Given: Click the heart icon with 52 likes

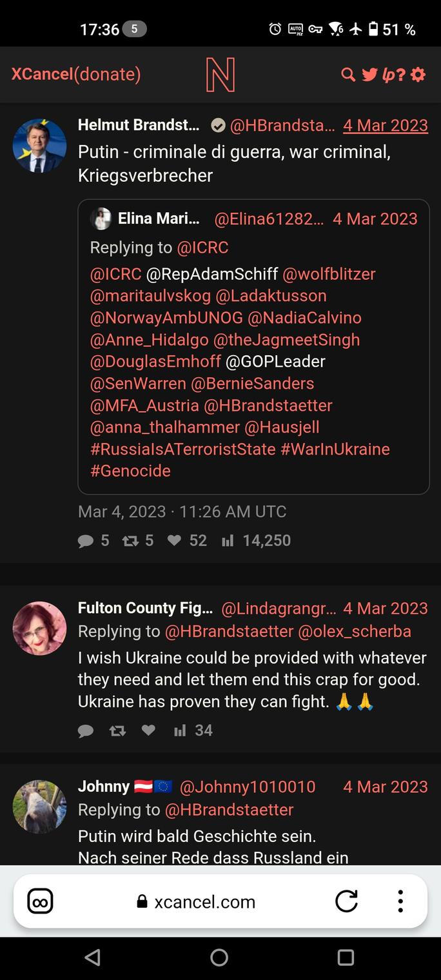Looking at the screenshot, I should tap(174, 540).
